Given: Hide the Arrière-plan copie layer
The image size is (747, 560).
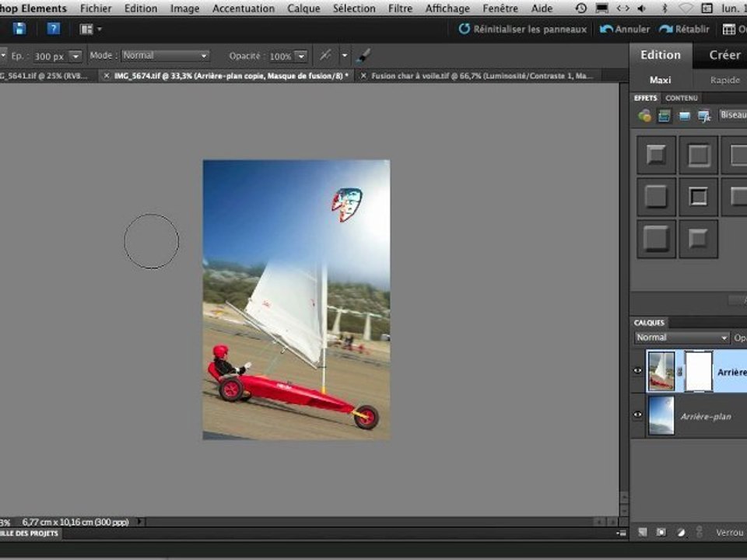Looking at the screenshot, I should click(x=638, y=370).
